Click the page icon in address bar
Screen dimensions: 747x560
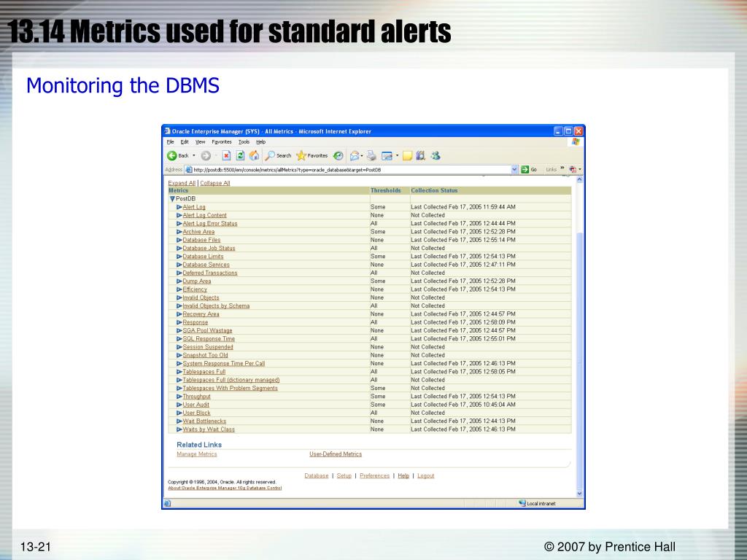189,169
